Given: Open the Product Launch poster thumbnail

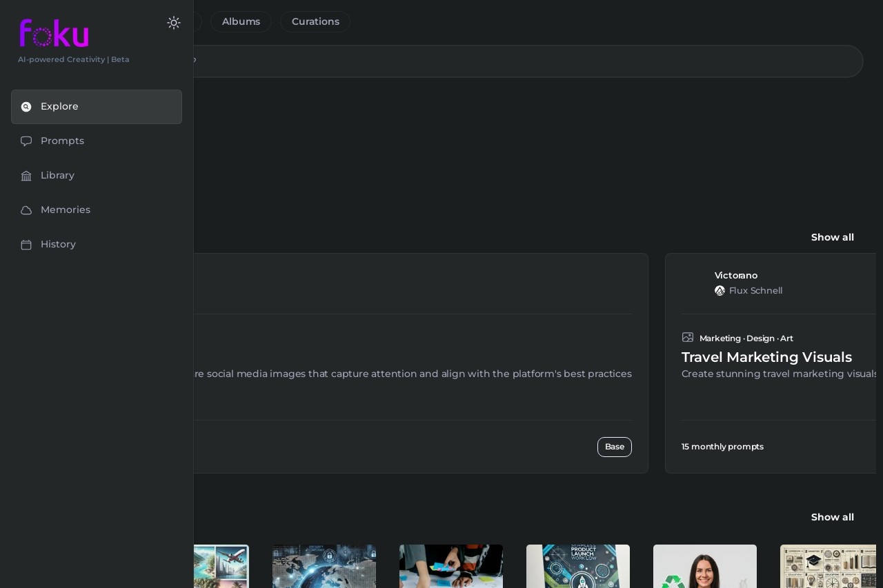Looking at the screenshot, I should point(578,566).
